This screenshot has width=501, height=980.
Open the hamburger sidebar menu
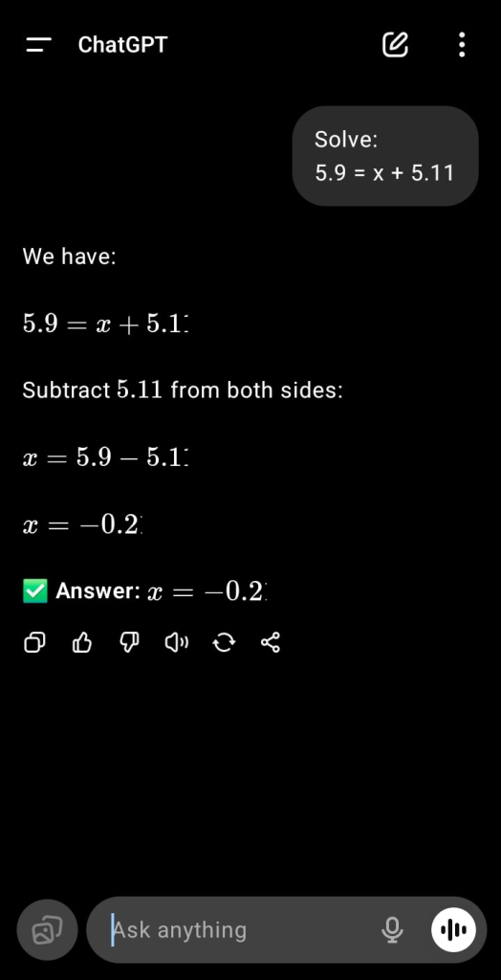(39, 45)
